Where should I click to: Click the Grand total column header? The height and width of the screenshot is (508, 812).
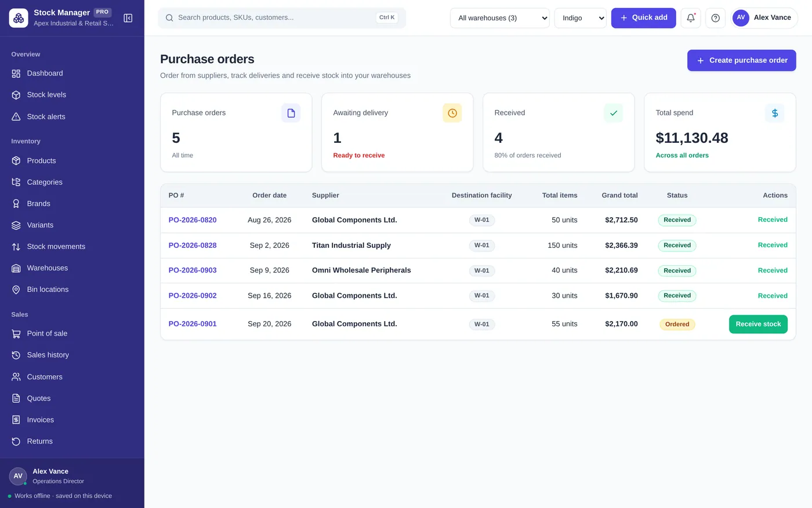[619, 196]
